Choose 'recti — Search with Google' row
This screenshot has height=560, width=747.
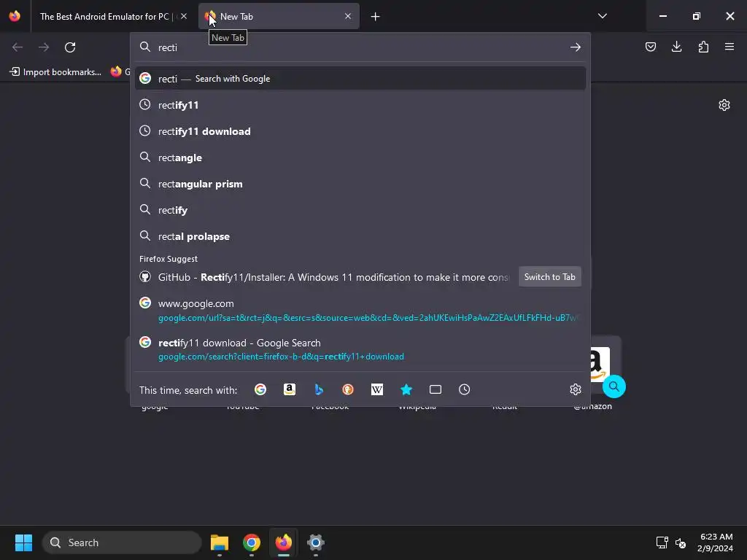(360, 79)
